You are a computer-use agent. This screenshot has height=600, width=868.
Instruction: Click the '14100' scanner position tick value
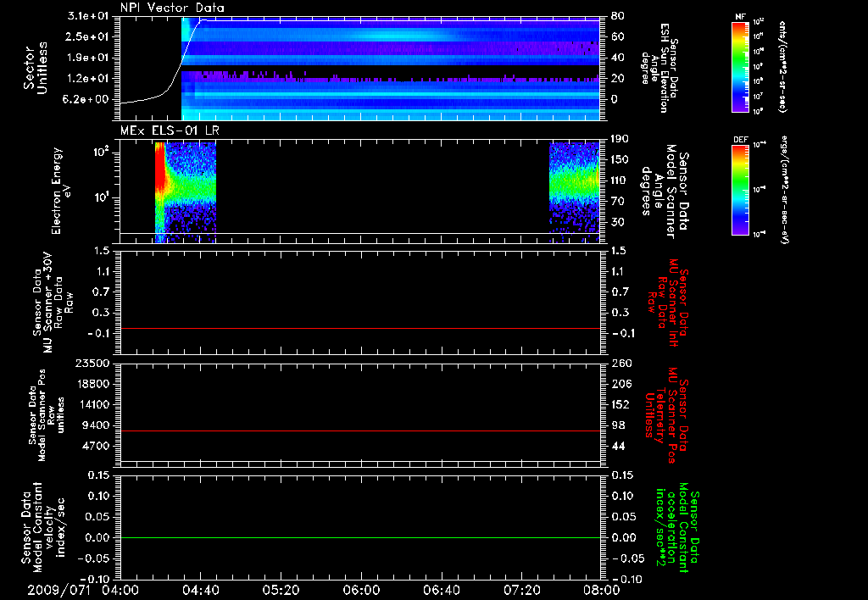pos(93,404)
